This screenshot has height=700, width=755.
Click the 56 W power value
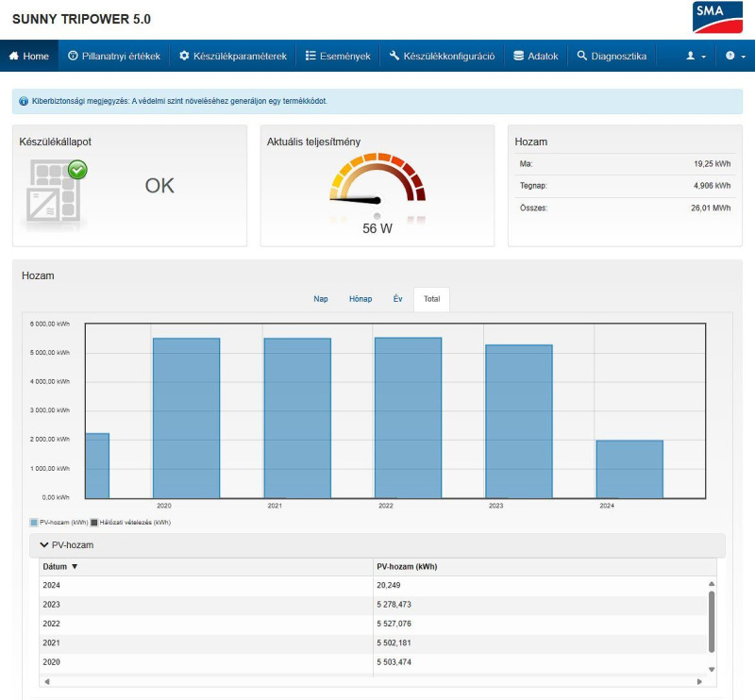(377, 228)
